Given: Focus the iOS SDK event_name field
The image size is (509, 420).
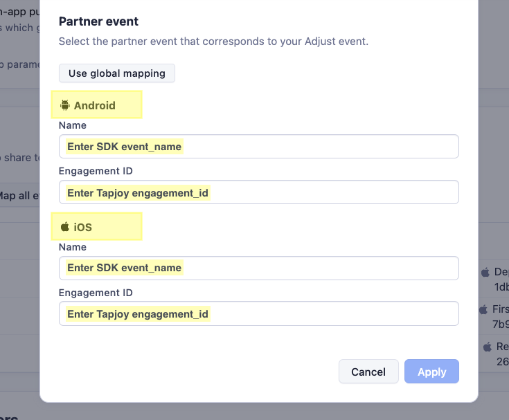Looking at the screenshot, I should click(x=259, y=268).
